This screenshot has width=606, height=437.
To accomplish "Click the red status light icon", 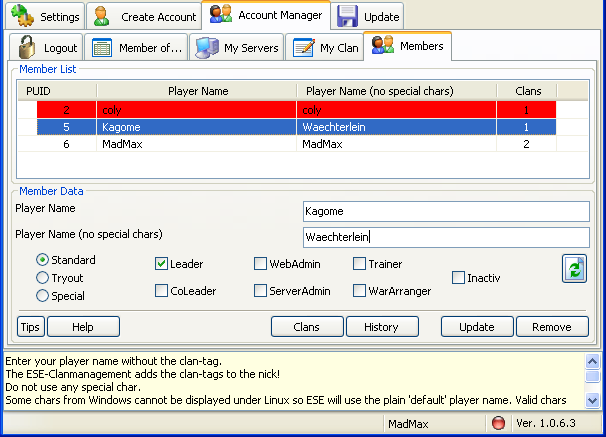I will tap(498, 423).
